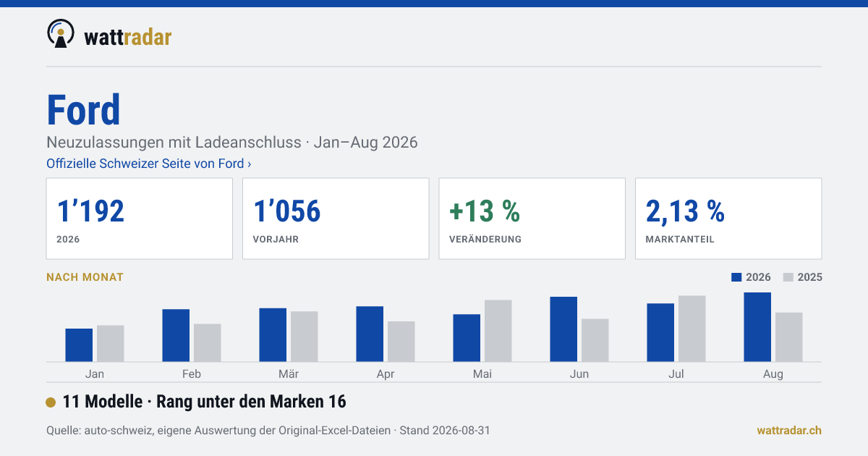Click the 'Mär' axis label
Screen dimensions: 868x456
(x=289, y=374)
